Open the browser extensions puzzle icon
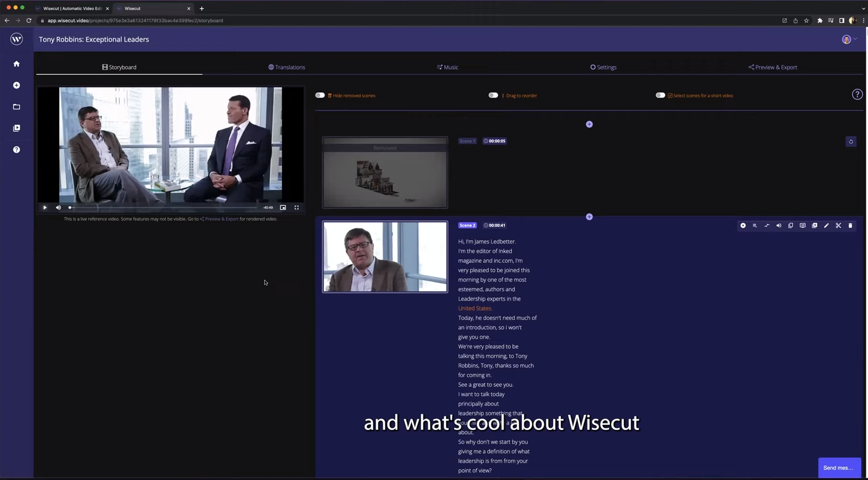Screen dimensions: 868x480 pyautogui.click(x=820, y=21)
